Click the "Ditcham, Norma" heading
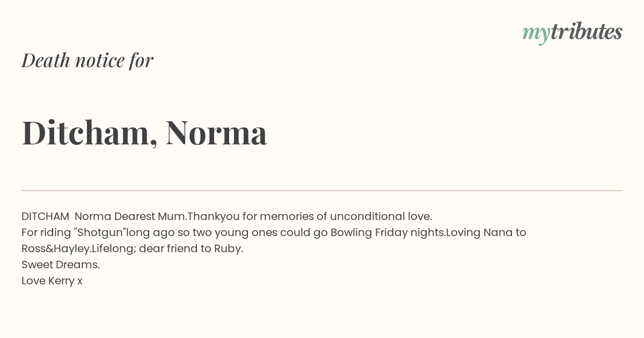 pyautogui.click(x=144, y=133)
